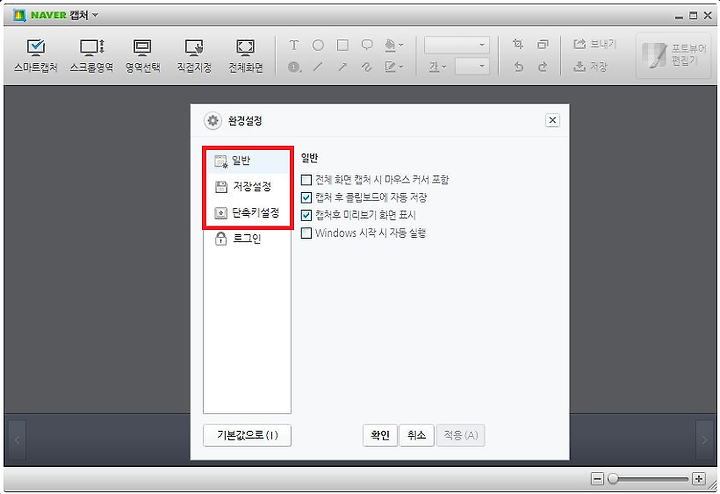Click the resize canvas icon
720x494 pixels.
pos(543,44)
